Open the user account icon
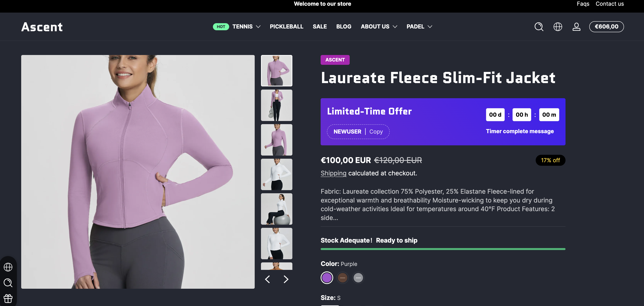Screen dimensions: 644x306 (576, 27)
